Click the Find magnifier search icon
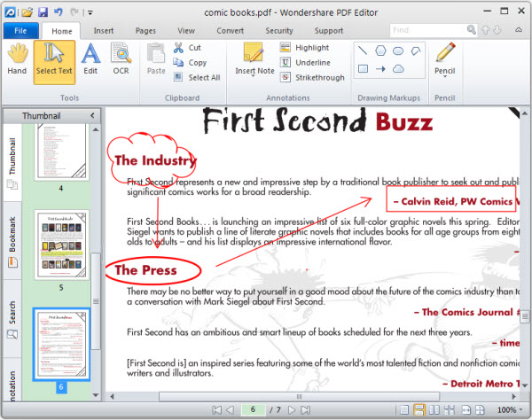532x420 pixels. click(472, 30)
